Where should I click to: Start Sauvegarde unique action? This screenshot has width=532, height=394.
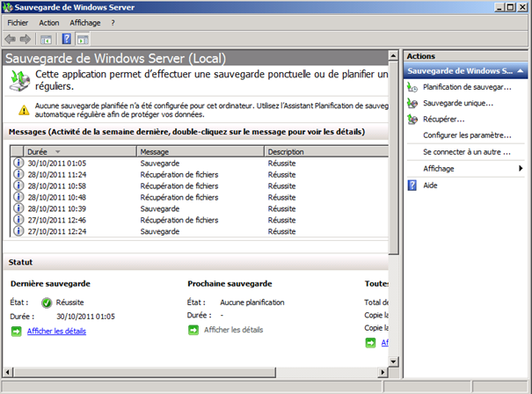[458, 103]
